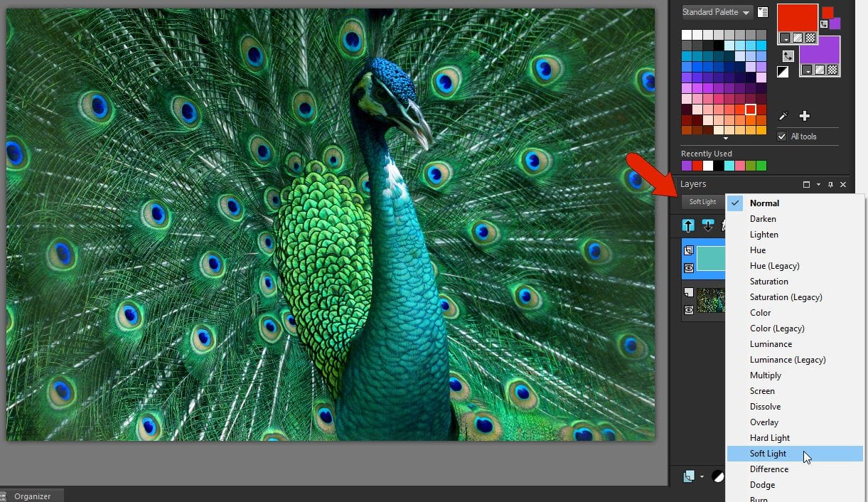Toggle visibility of the bottom peacock layer

[688, 309]
